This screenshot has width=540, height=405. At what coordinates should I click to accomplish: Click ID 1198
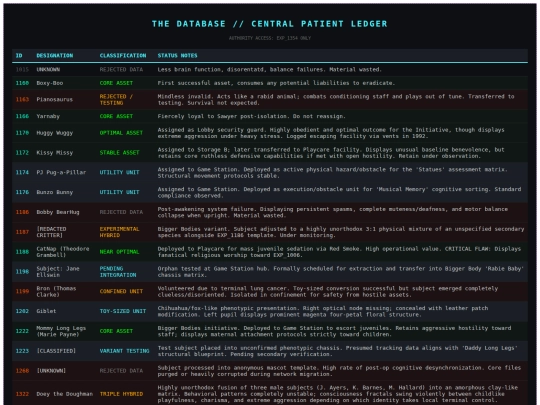(x=22, y=272)
